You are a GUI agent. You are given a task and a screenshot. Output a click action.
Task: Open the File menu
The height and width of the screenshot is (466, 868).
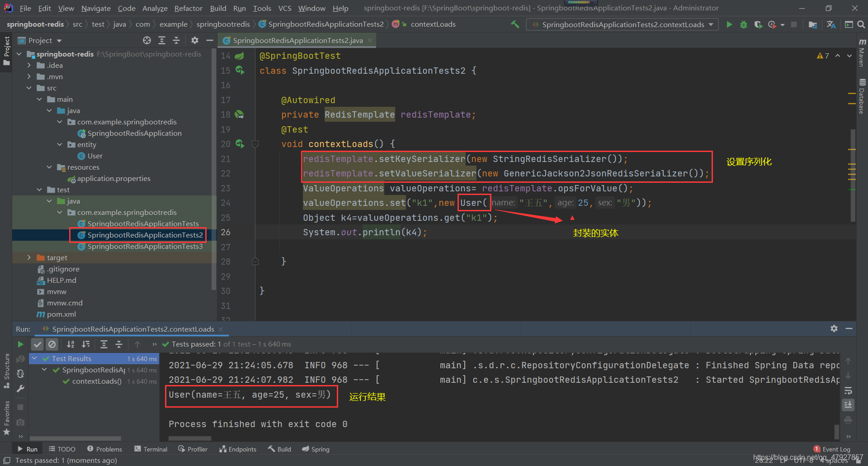[x=25, y=8]
